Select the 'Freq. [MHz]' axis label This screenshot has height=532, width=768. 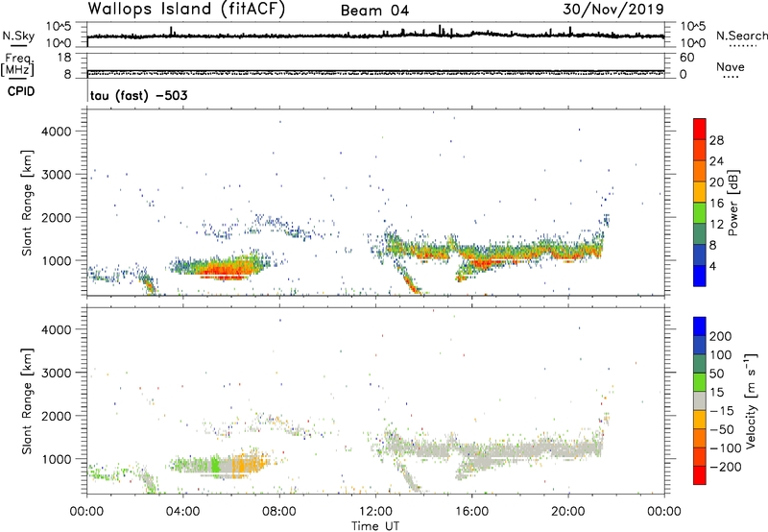[x=17, y=64]
